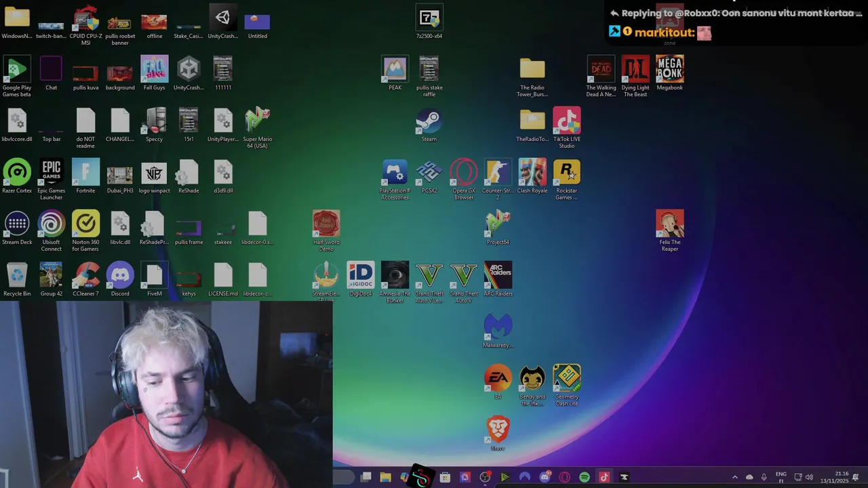Launch PCSX2 emulator icon
Viewport: 868px width, 488px height.
(x=429, y=178)
